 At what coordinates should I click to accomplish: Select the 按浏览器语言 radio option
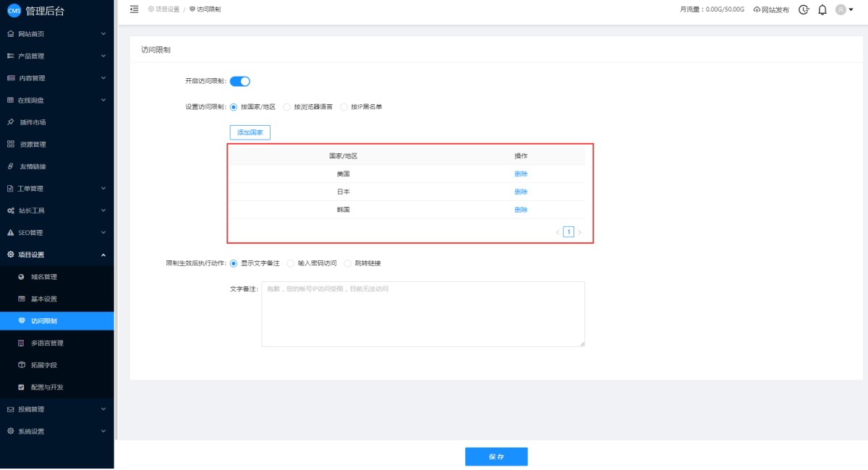(287, 107)
